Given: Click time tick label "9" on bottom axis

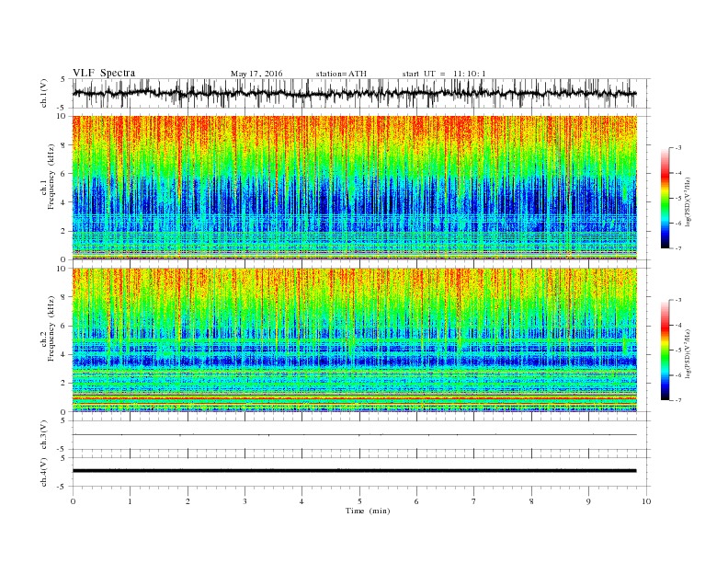Looking at the screenshot, I should [x=588, y=501].
